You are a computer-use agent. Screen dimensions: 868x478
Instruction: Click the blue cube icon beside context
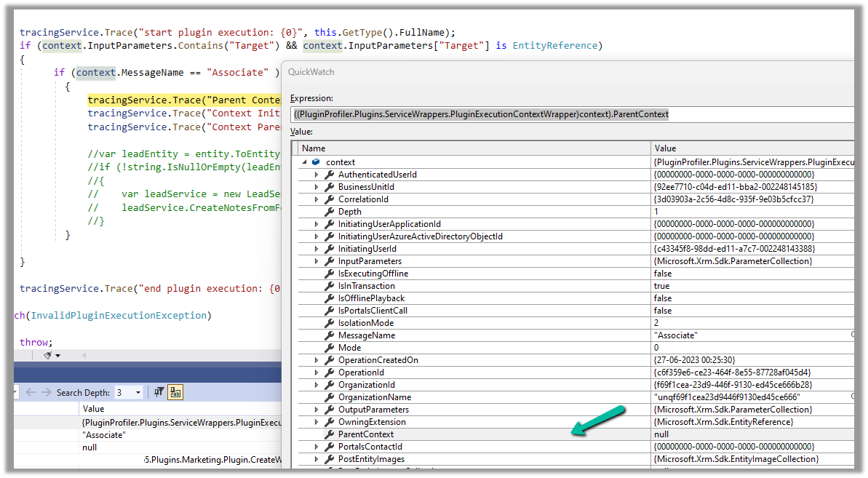point(316,162)
